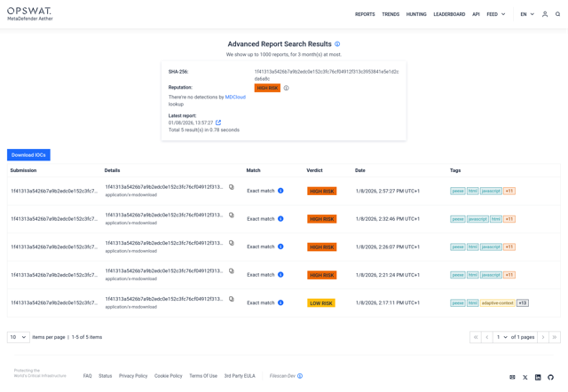Go to last page double-arrow button
This screenshot has height=392, width=568.
click(555, 337)
